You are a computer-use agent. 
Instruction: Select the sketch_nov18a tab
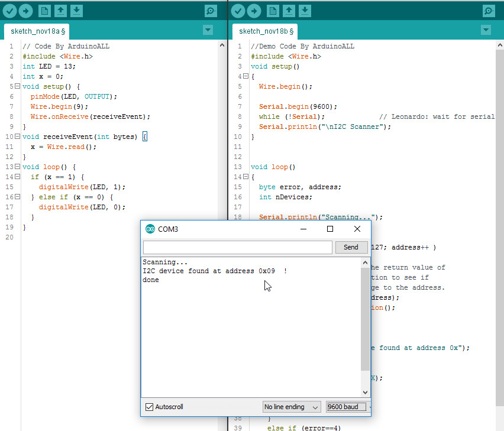coord(37,31)
